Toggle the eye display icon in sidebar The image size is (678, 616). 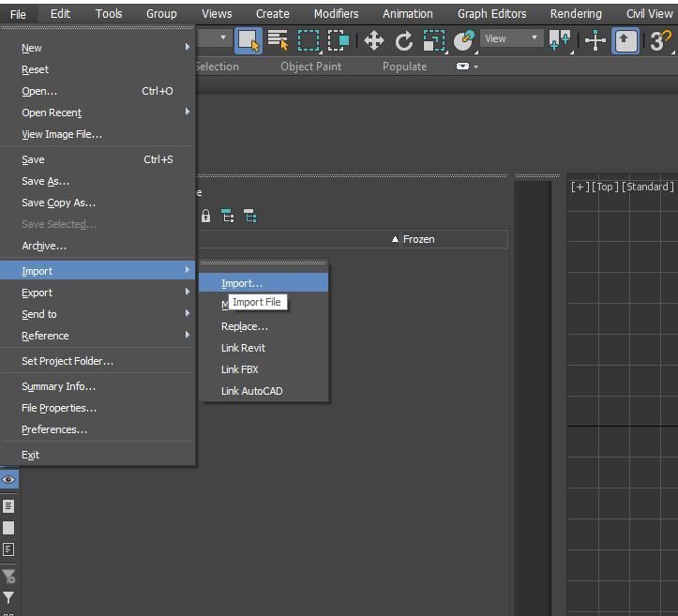(8, 479)
